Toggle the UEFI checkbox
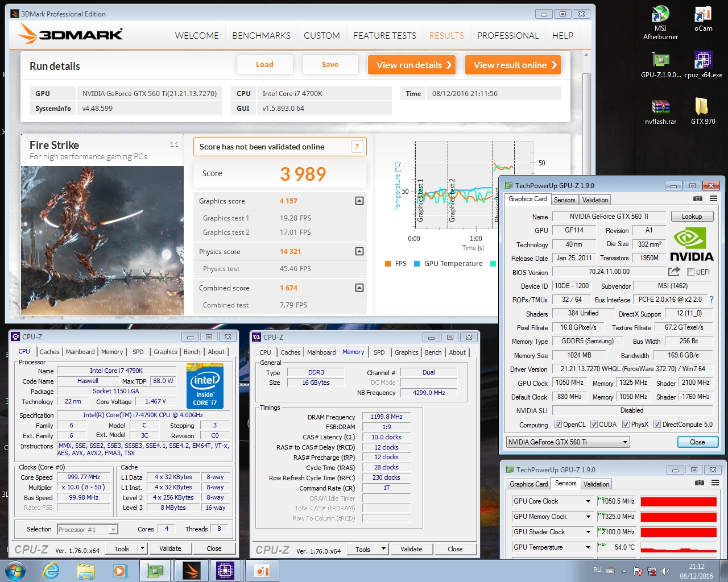Screen dimensions: 728x582 (690, 272)
